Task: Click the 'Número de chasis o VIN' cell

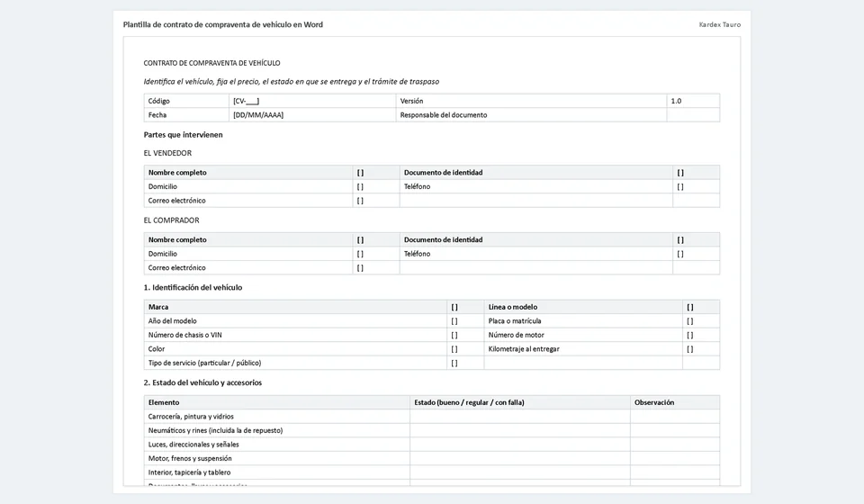Action: (295, 335)
